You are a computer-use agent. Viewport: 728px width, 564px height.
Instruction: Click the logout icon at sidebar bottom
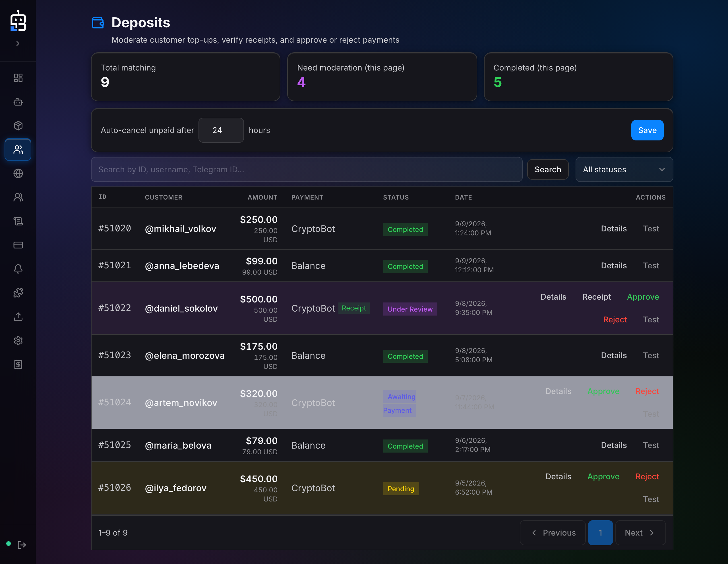pos(22,545)
